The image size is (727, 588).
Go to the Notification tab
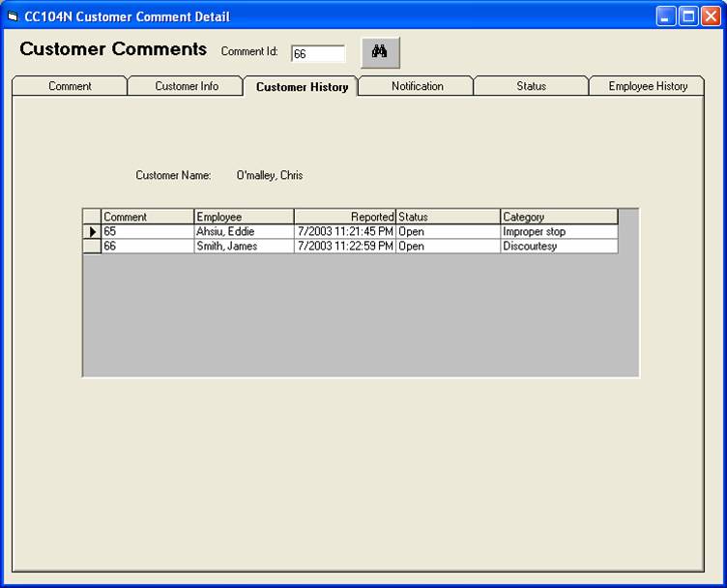click(417, 86)
